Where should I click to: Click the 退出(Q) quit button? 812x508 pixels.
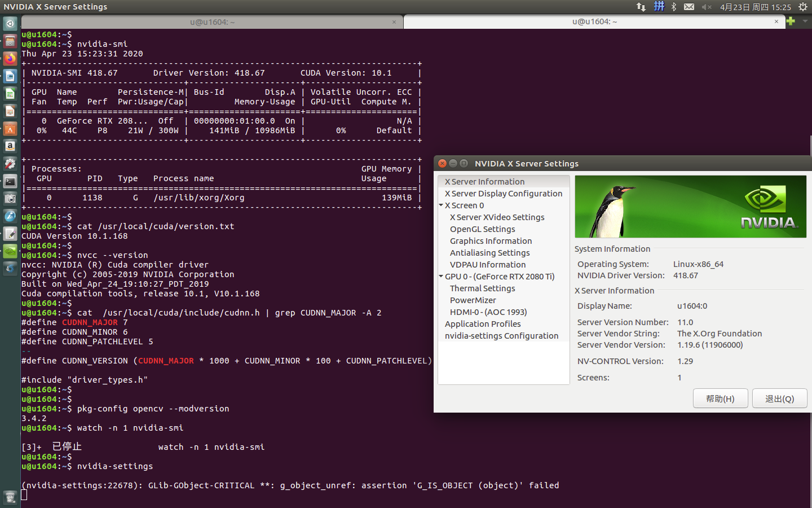pyautogui.click(x=780, y=398)
